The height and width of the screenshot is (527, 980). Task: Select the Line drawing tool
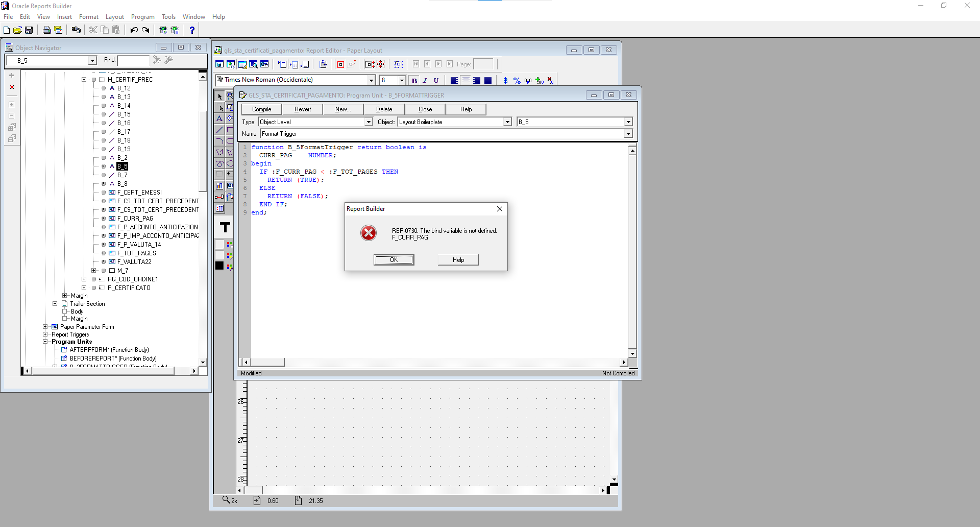click(x=219, y=130)
